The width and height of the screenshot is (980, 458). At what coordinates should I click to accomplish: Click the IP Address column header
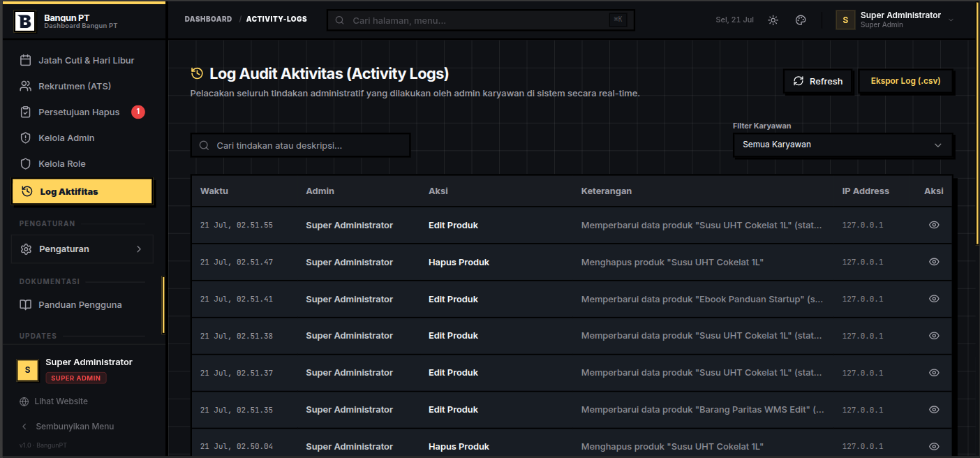(866, 191)
